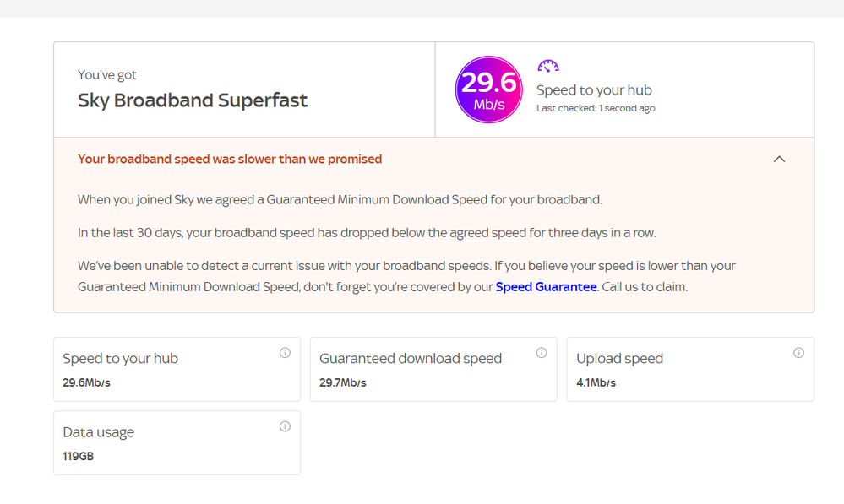The image size is (844, 504).
Task: Select the Upload speed card
Action: (690, 369)
